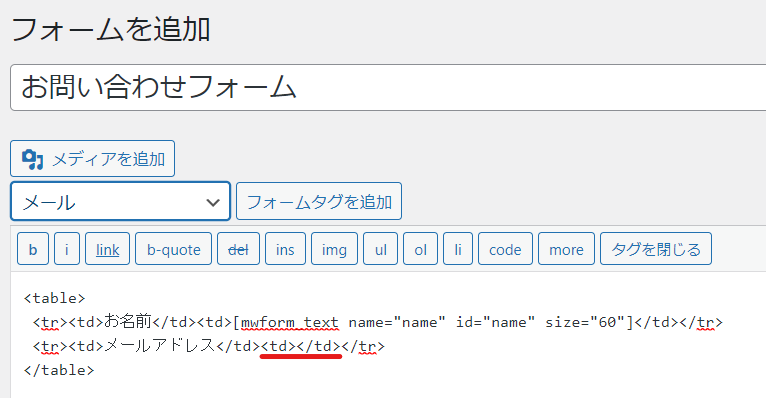Insert an unordered list with ul
766x398 pixels.
point(381,249)
